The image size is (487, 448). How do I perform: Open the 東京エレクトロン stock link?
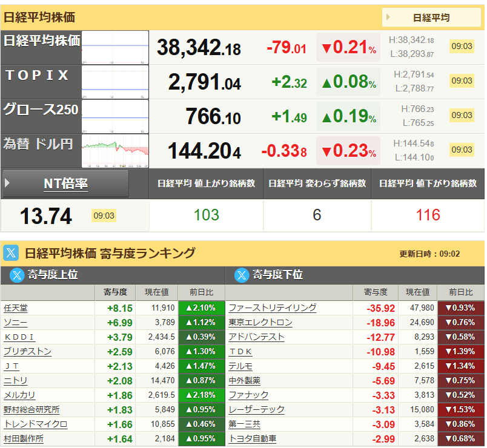pyautogui.click(x=260, y=323)
